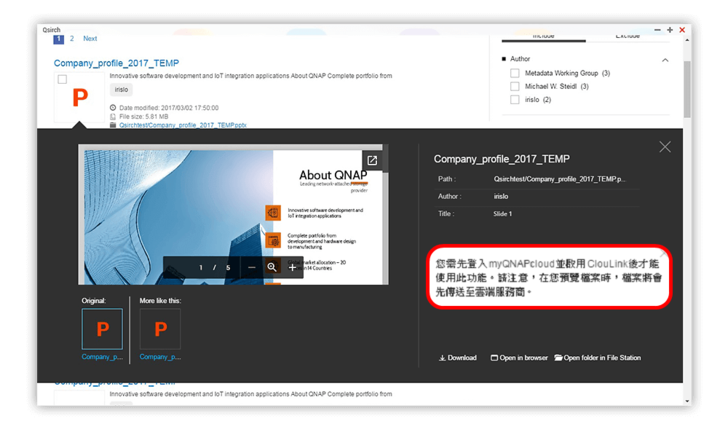Go to Next results page
This screenshot has height=437, width=728.
(x=90, y=39)
